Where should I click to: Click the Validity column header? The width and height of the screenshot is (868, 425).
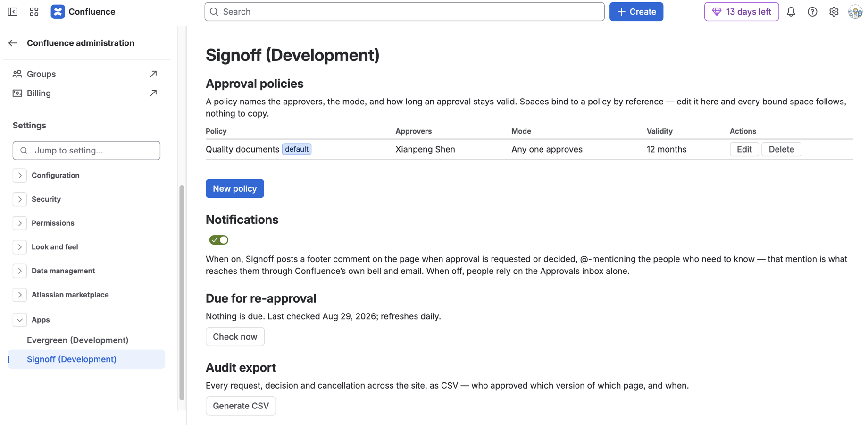coord(659,131)
